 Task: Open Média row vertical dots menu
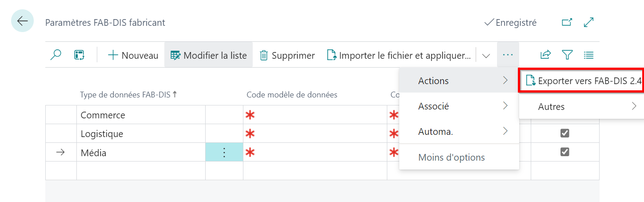point(224,152)
